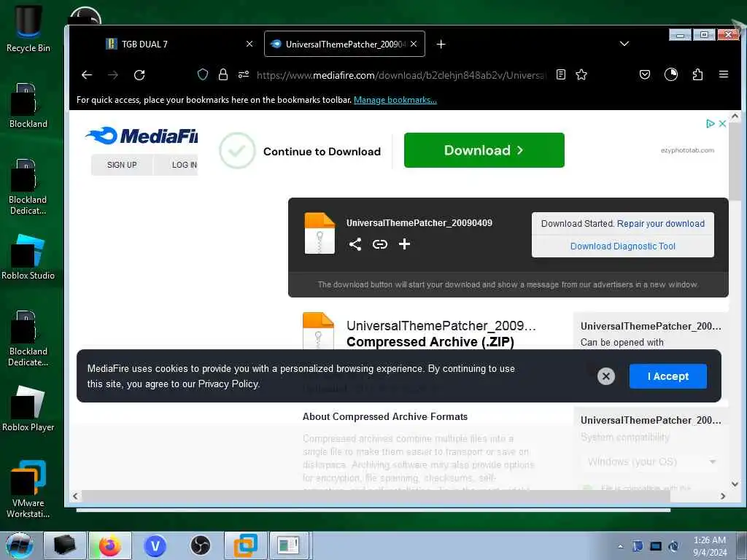Copy link using chain link icon
This screenshot has width=747, height=560.
point(379,244)
